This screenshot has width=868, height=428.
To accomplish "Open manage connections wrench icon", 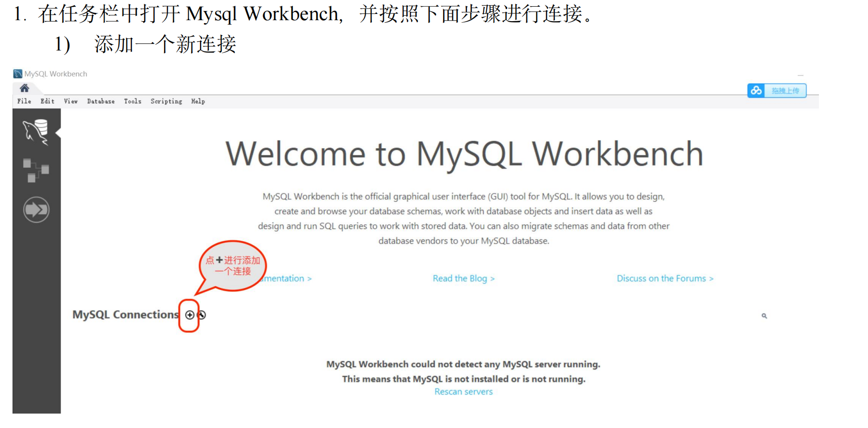I will (x=202, y=315).
